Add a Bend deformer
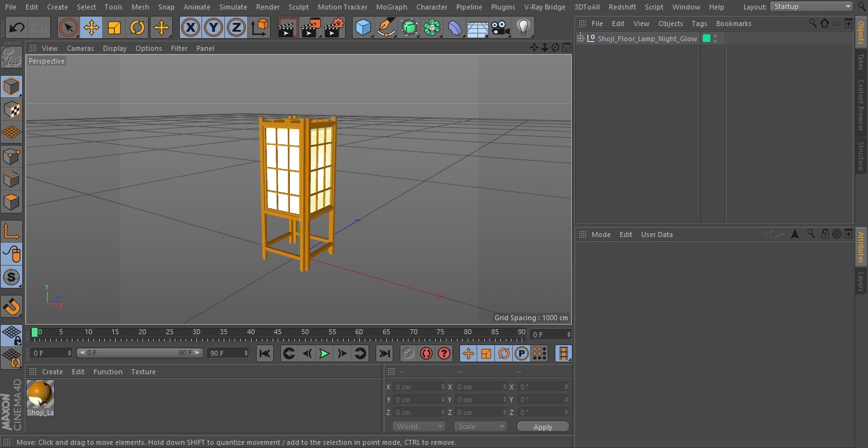Image resolution: width=868 pixels, height=448 pixels. tap(455, 27)
